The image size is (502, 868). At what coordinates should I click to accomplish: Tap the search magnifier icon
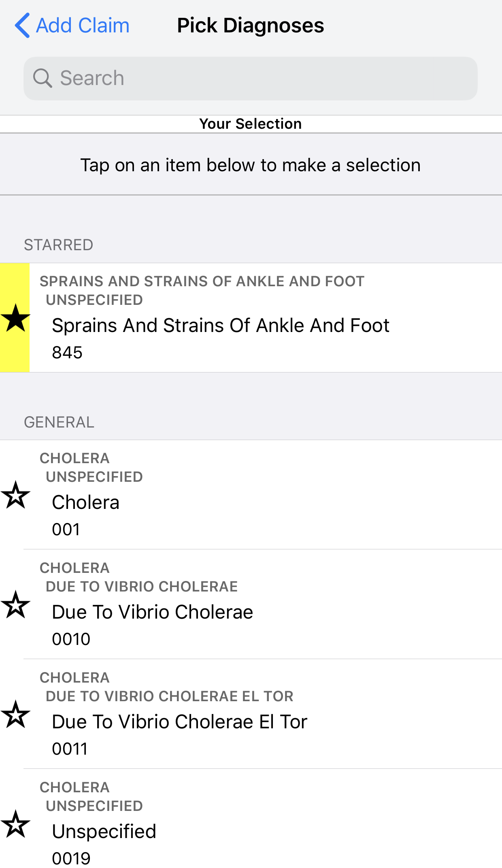(x=43, y=78)
